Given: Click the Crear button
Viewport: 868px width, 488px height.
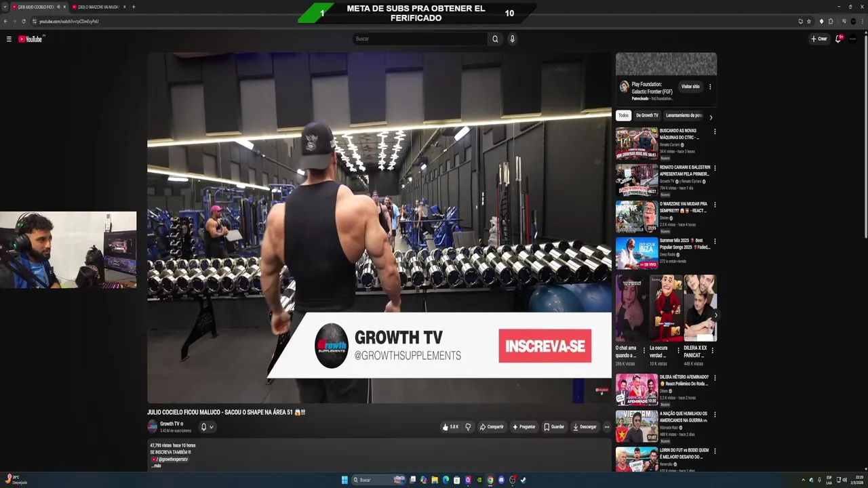Looking at the screenshot, I should pyautogui.click(x=819, y=39).
